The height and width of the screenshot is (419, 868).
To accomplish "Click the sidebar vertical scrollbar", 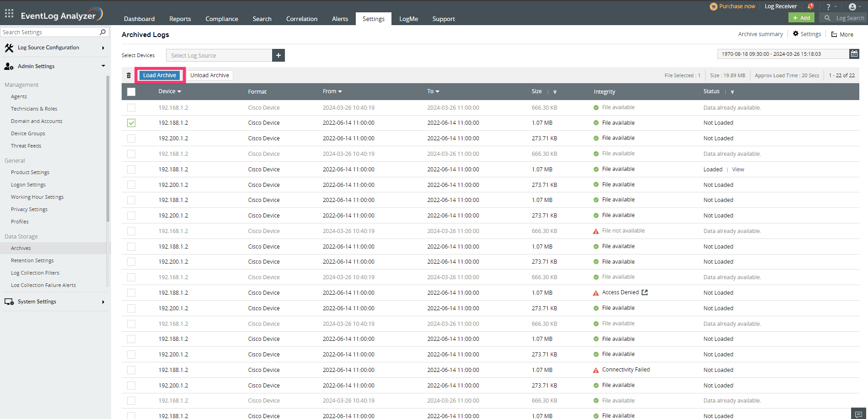I will click(x=108, y=149).
